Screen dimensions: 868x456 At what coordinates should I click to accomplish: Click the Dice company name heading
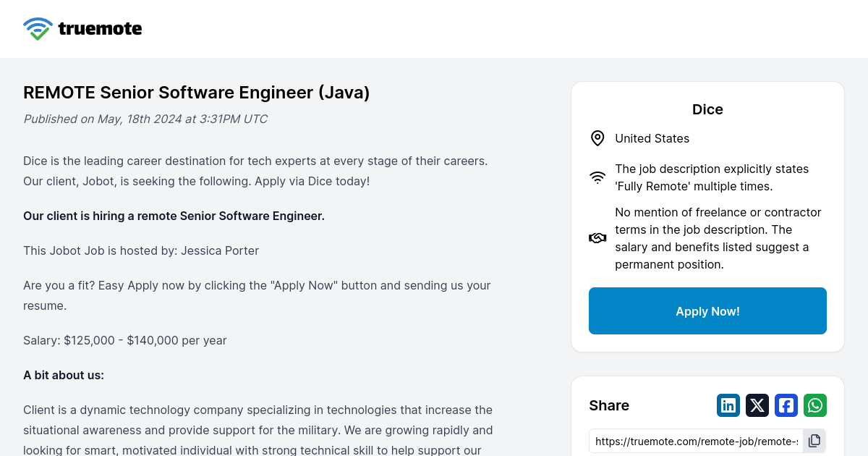pyautogui.click(x=707, y=109)
